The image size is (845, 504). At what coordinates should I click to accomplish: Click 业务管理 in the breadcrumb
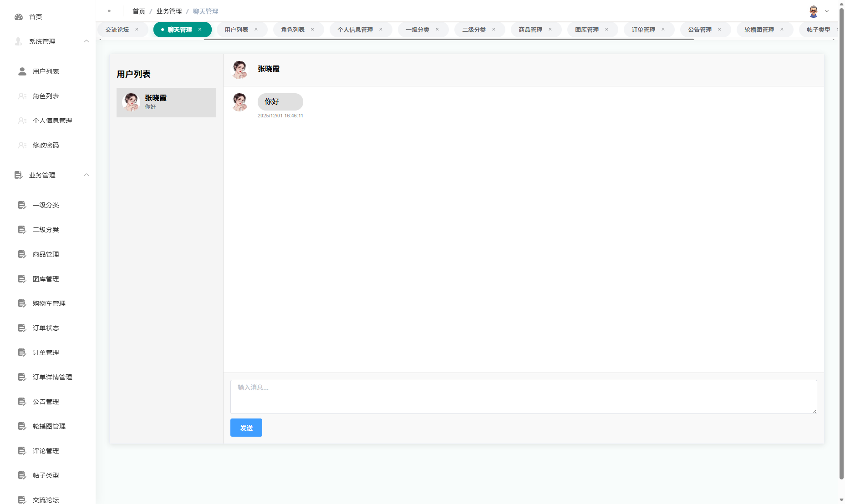pyautogui.click(x=169, y=11)
